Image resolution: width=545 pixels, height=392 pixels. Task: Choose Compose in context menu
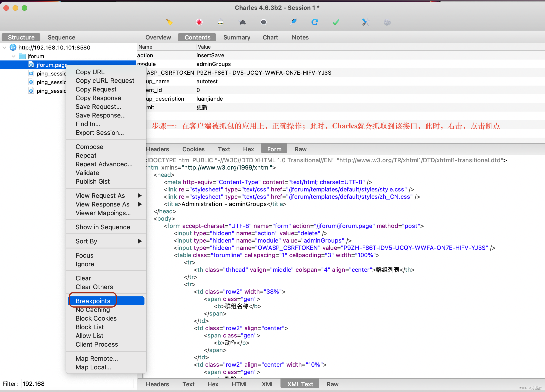106,147
